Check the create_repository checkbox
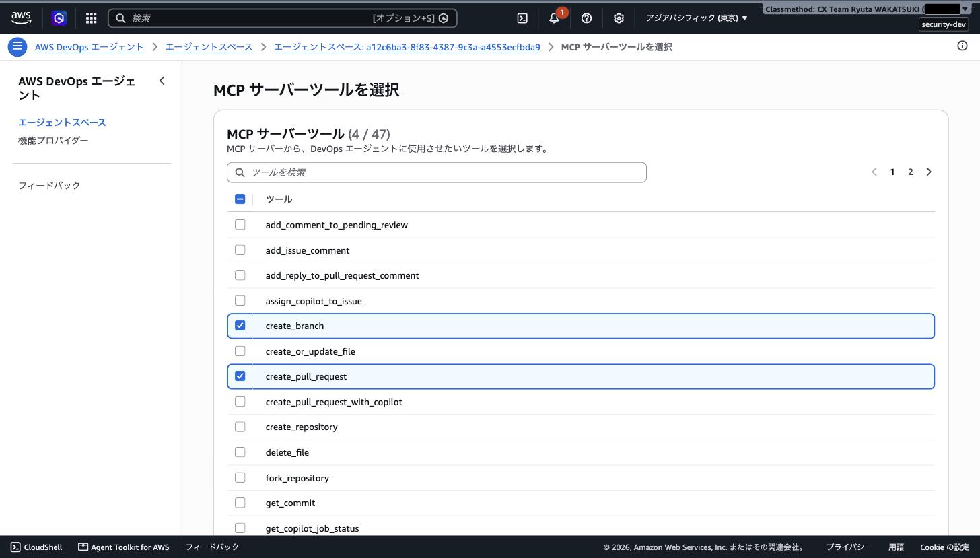The width and height of the screenshot is (980, 558). coord(240,426)
